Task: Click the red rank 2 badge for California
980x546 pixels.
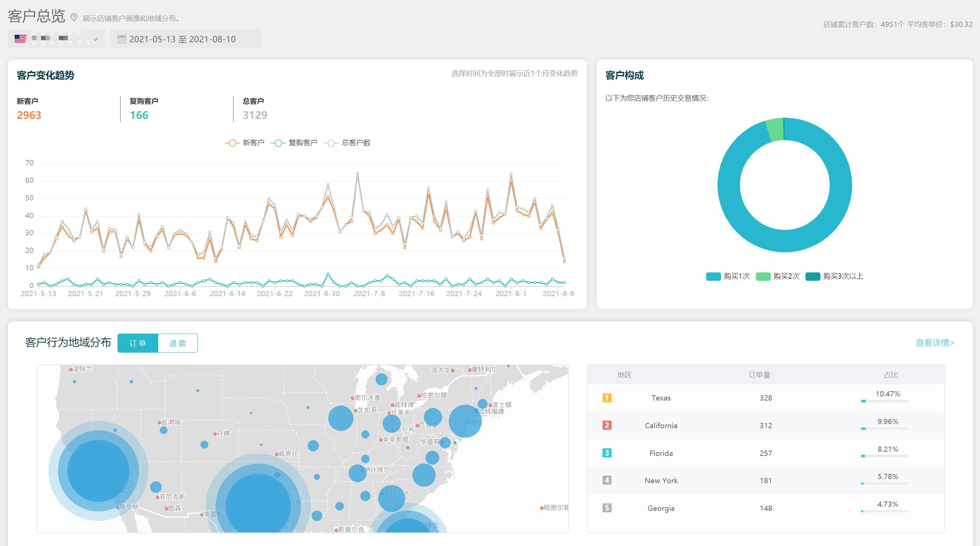Action: (607, 425)
